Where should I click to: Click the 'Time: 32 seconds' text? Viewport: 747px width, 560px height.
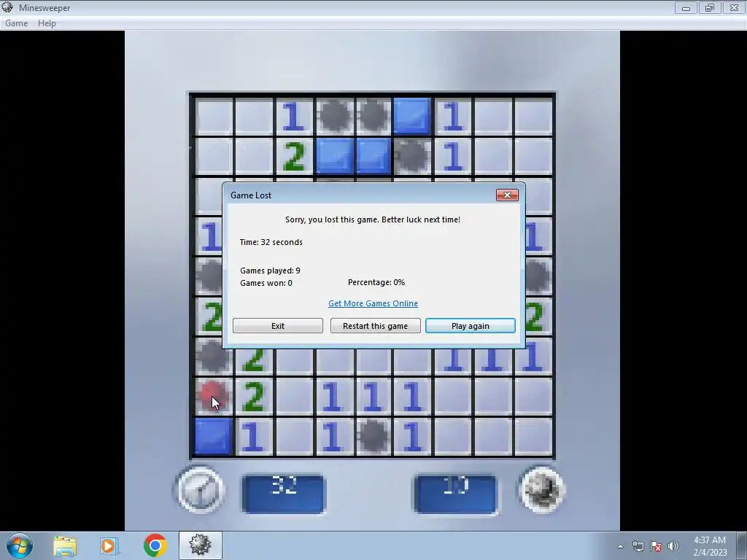[271, 242]
